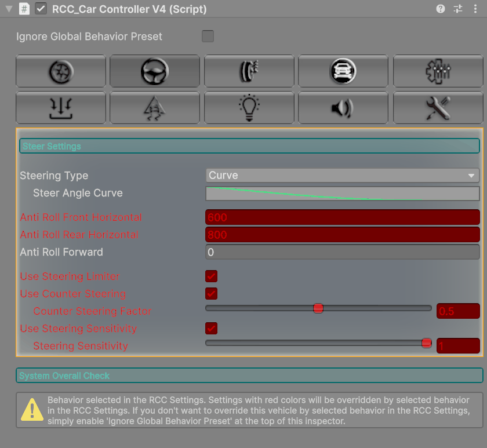Edit the Steer Angle Curve field
Screen dimensions: 487x448
(x=343, y=194)
